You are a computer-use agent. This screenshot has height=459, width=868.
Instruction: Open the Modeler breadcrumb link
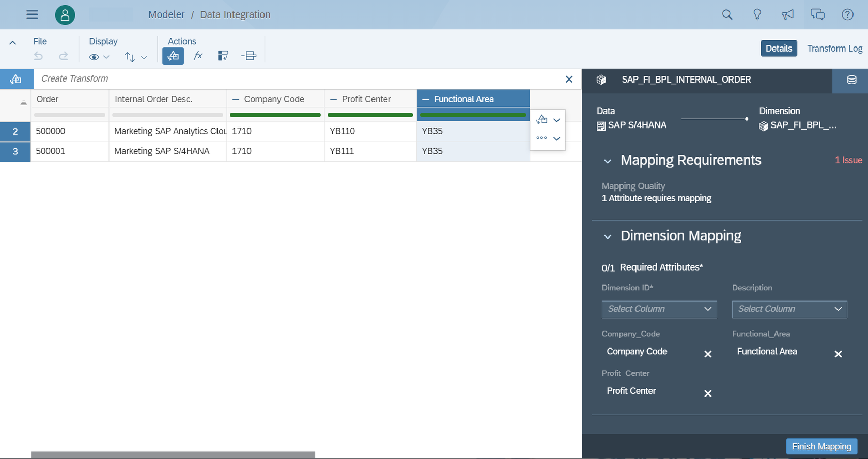pos(166,14)
